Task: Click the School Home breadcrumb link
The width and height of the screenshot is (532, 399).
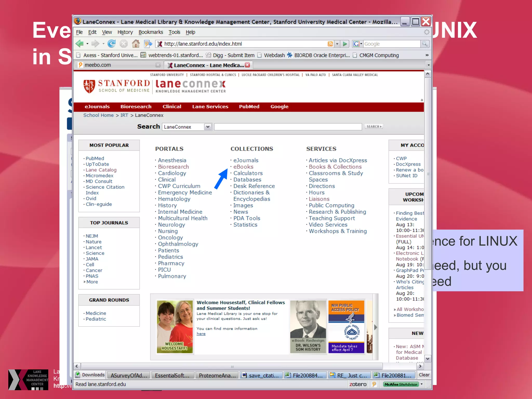Action: coord(98,115)
